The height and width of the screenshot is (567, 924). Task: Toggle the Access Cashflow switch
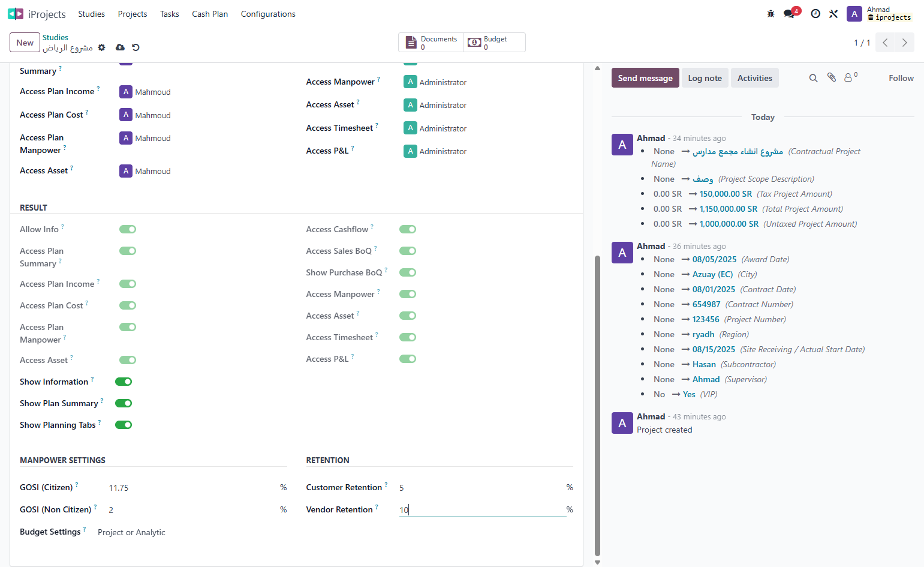pyautogui.click(x=408, y=229)
